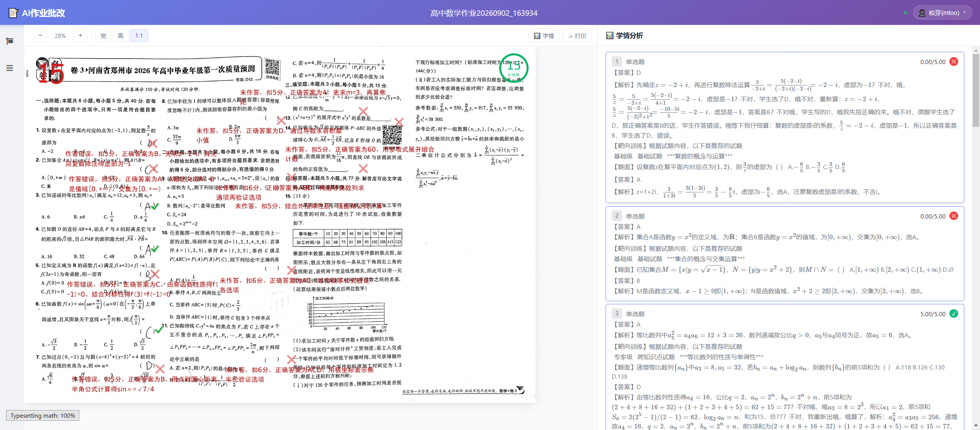Screen dimensions: 980x430
Task: Click the 单选题 label of question 2
Action: (635, 217)
